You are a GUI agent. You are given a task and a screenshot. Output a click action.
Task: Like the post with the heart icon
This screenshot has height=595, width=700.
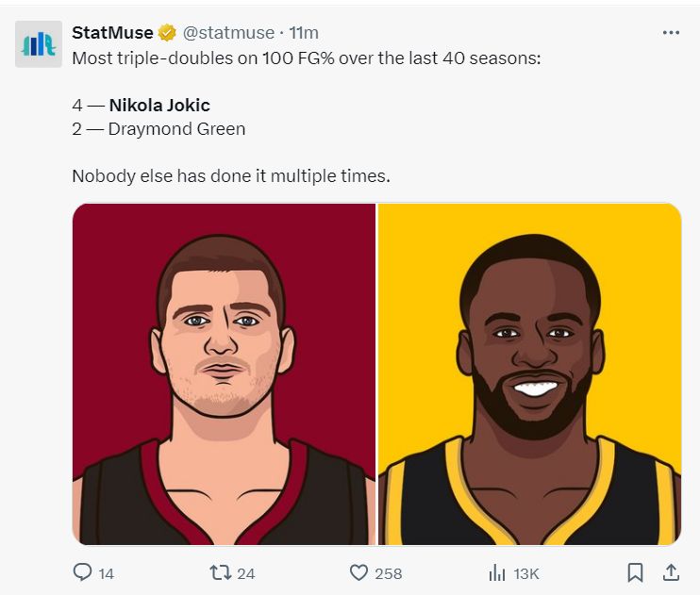(358, 572)
